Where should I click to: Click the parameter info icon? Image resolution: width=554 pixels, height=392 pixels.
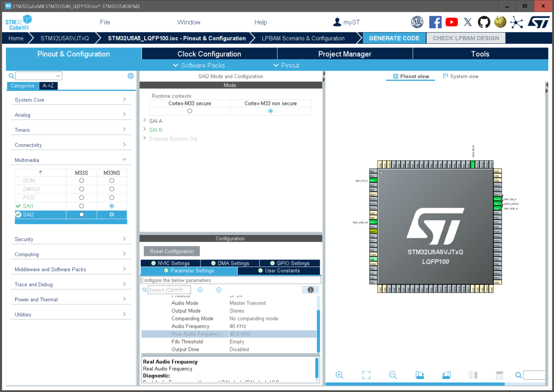(310, 290)
